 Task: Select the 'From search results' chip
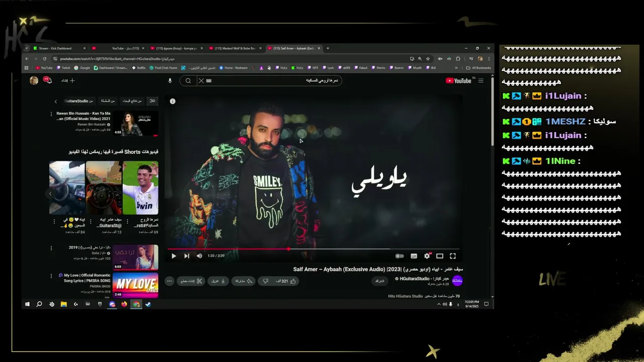coord(132,101)
